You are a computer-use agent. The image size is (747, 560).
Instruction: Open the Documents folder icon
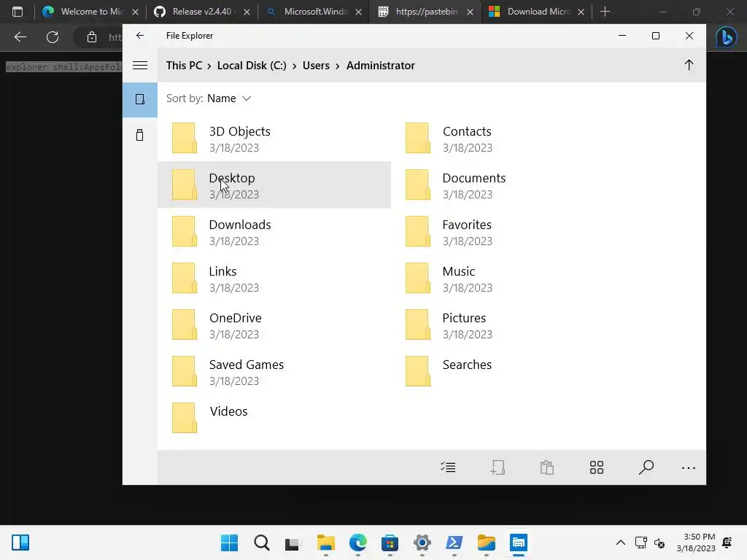coord(418,184)
